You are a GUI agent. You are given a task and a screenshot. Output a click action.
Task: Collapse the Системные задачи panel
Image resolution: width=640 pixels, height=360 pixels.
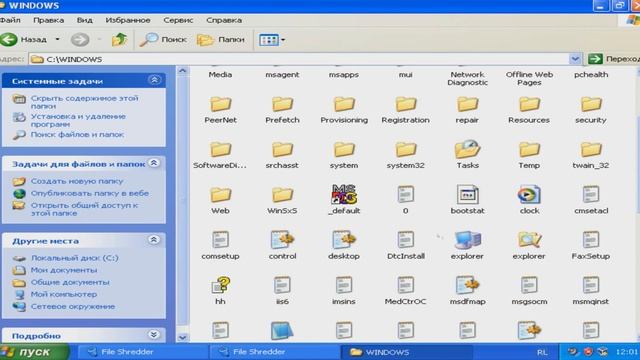click(154, 80)
